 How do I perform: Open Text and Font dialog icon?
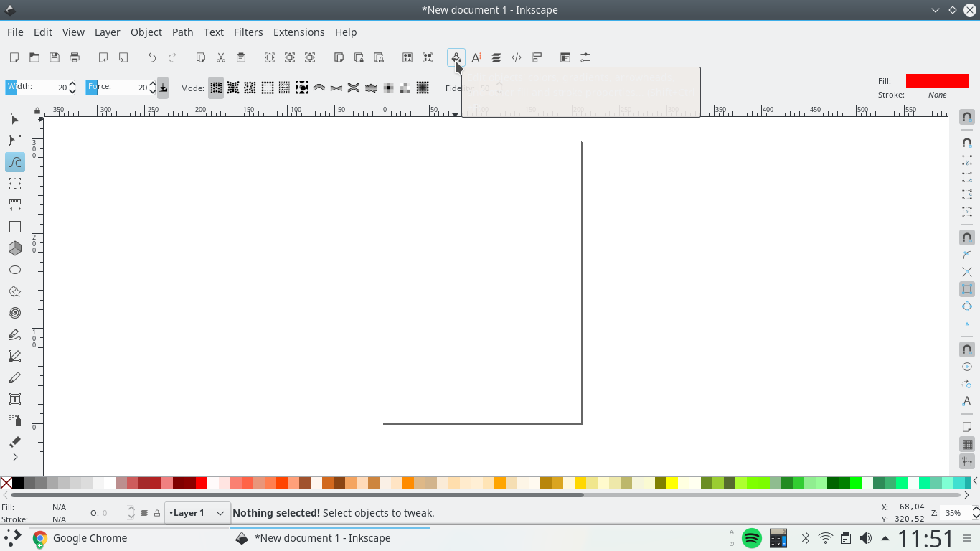[476, 57]
